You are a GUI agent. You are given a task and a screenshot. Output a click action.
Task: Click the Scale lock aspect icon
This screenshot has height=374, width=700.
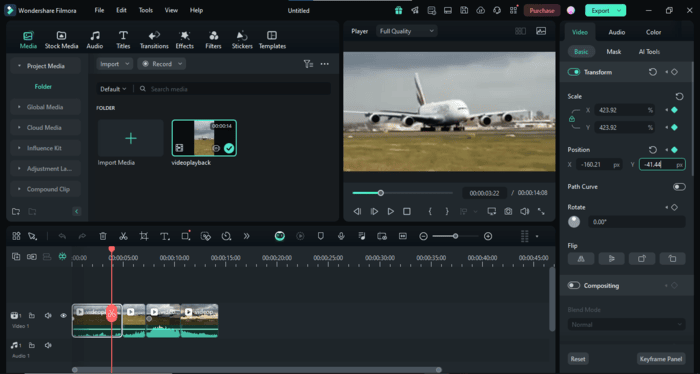point(572,119)
